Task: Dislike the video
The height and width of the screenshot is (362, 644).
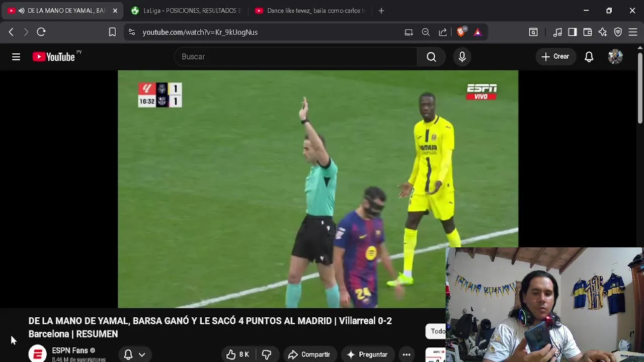Action: [267, 354]
